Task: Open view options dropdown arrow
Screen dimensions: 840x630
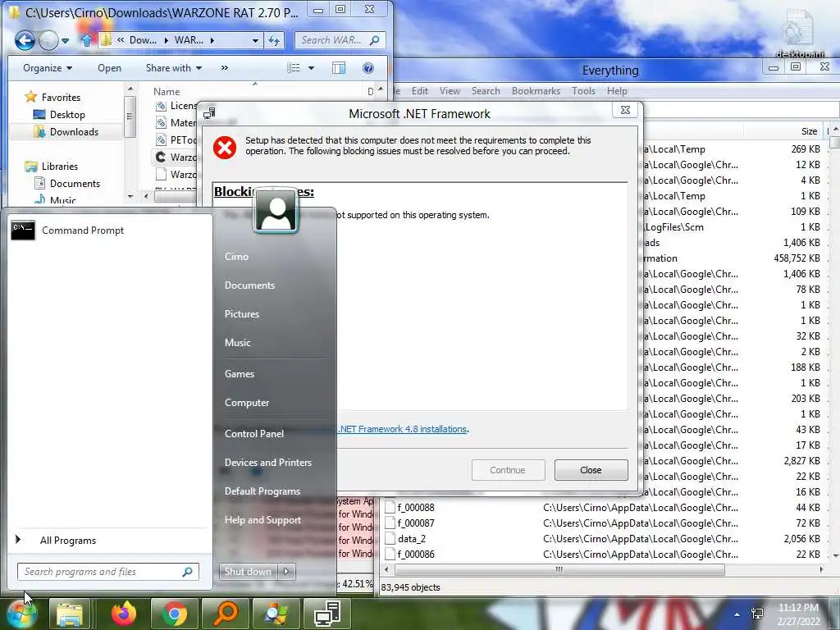Action: (311, 68)
